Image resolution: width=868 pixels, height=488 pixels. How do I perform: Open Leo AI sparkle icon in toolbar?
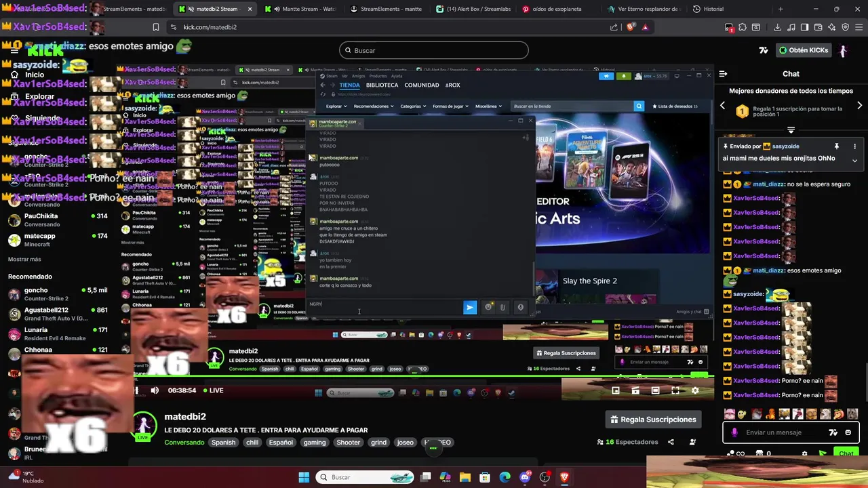(832, 27)
